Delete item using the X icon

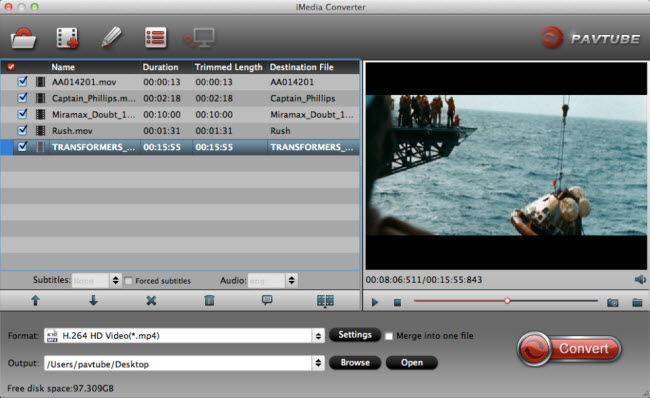[x=151, y=301]
